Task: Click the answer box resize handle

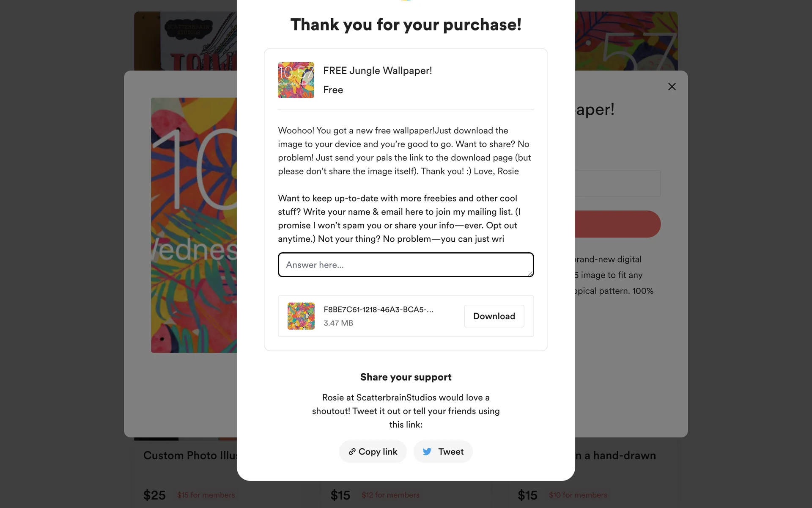Action: point(530,273)
